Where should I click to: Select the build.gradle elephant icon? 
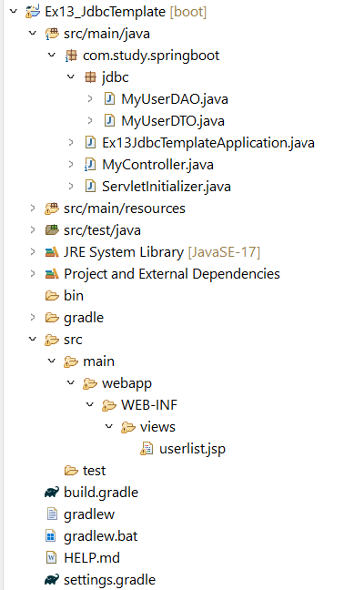tap(52, 493)
